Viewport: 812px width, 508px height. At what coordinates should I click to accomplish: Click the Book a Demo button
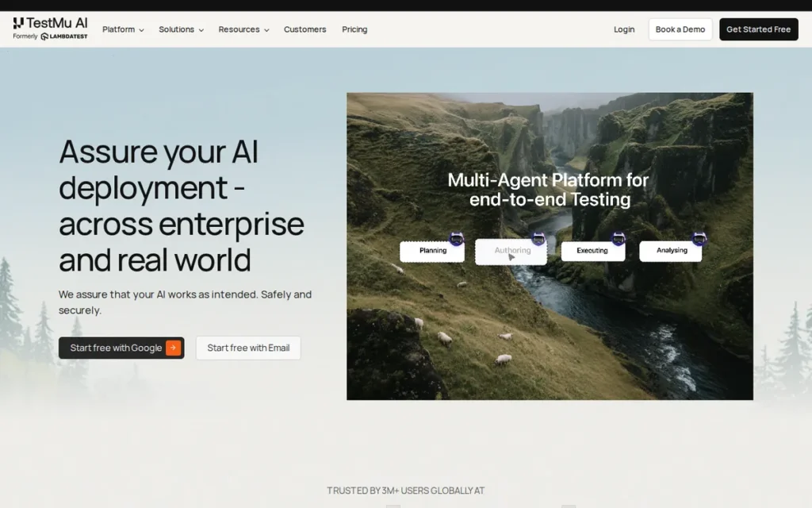pos(680,29)
